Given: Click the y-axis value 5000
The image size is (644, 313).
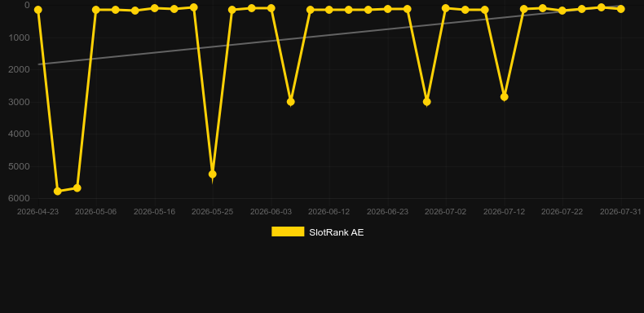Looking at the screenshot, I should click(19, 166).
